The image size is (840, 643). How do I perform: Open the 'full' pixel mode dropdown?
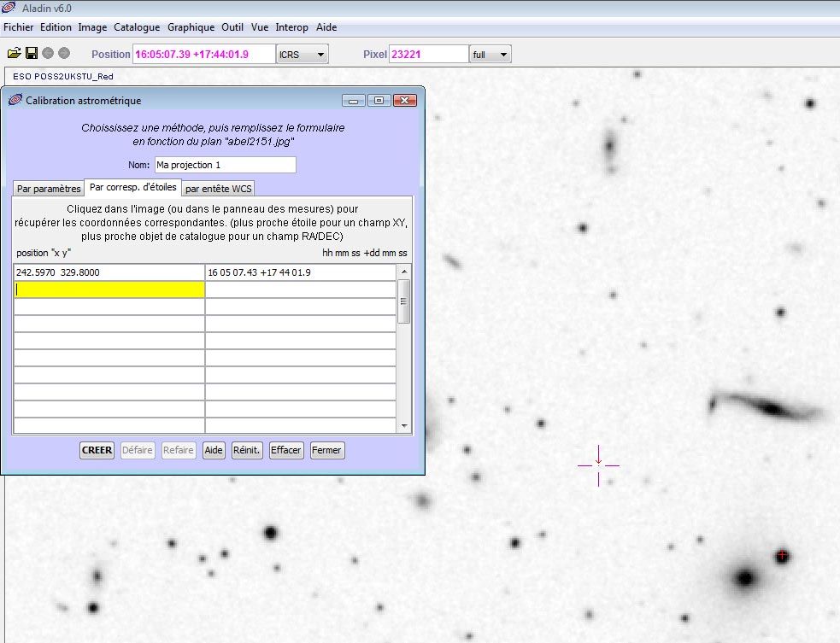[490, 54]
